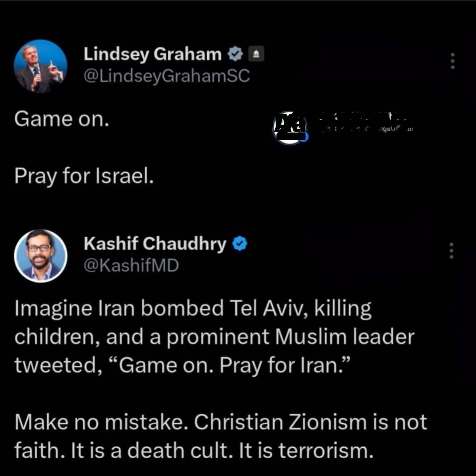Open Kashif Chaudhry's profile avatar
Screen dimensions: 476x476
[41, 256]
